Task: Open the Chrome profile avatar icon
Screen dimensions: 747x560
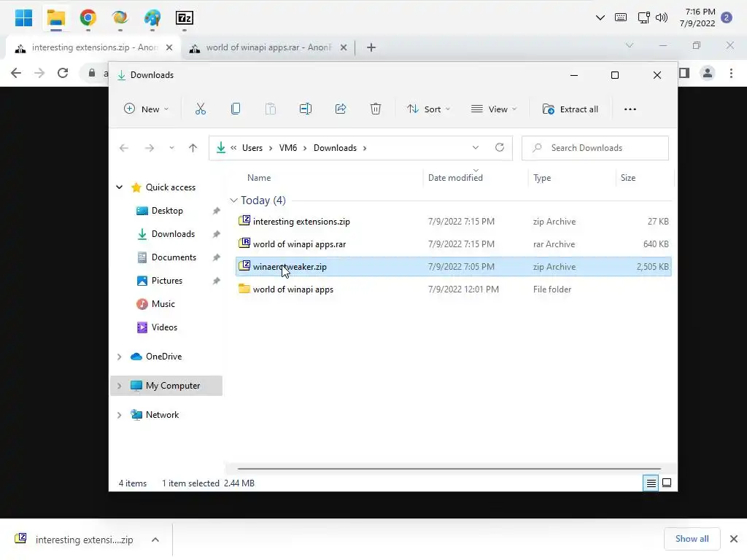Action: (708, 73)
